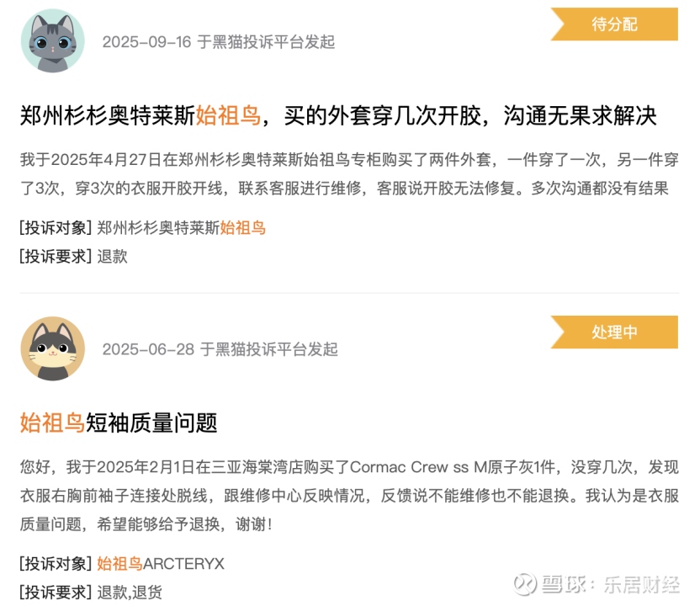The height and width of the screenshot is (606, 700).
Task: Click the 处理中 status badge
Action: point(614,332)
